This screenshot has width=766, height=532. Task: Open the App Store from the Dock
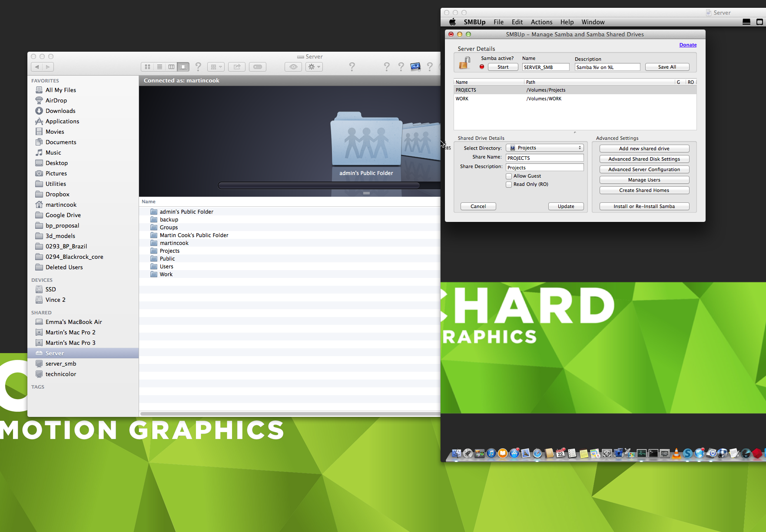[x=514, y=453]
